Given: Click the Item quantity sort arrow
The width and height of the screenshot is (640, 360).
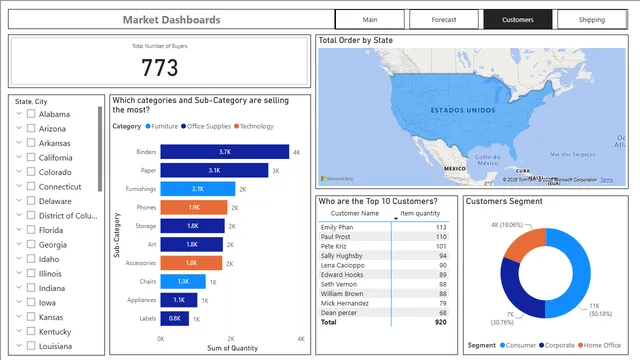Looking at the screenshot, I should [396, 219].
